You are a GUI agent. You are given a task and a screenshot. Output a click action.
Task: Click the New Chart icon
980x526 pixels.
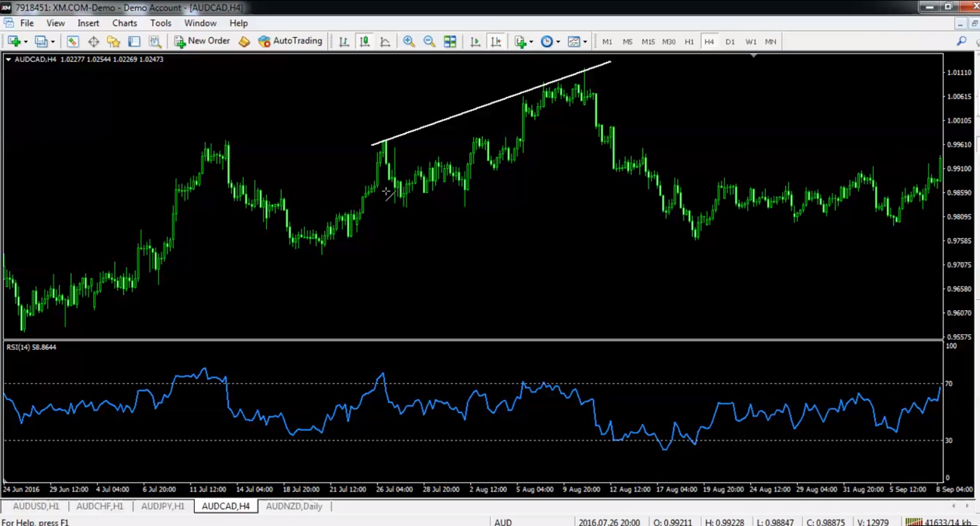pyautogui.click(x=14, y=42)
